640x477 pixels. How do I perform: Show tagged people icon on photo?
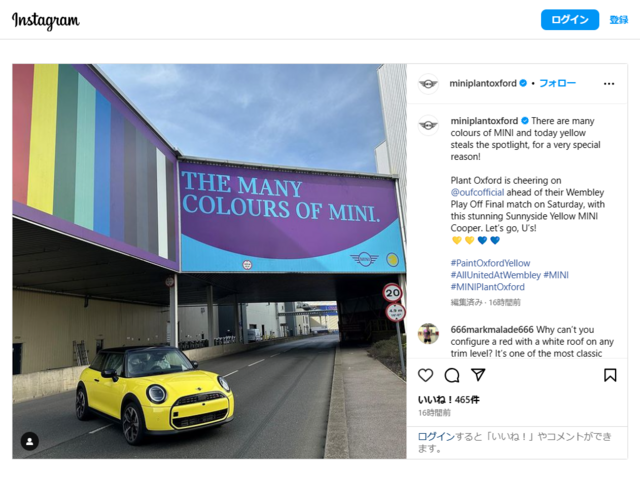pos(30,441)
